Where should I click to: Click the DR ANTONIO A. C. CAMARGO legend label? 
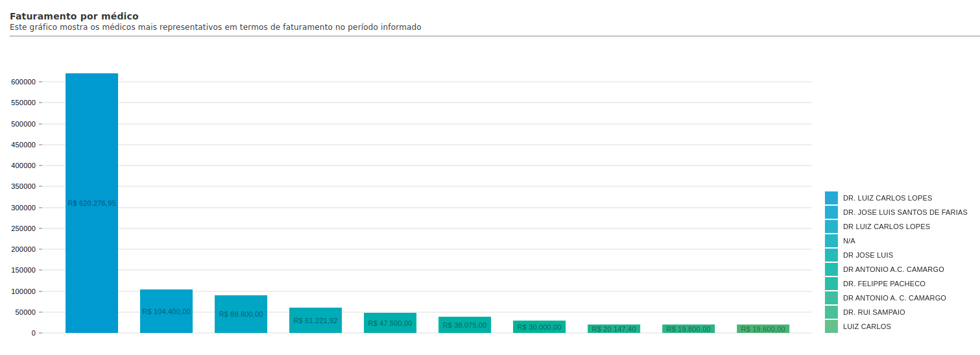pyautogui.click(x=894, y=298)
